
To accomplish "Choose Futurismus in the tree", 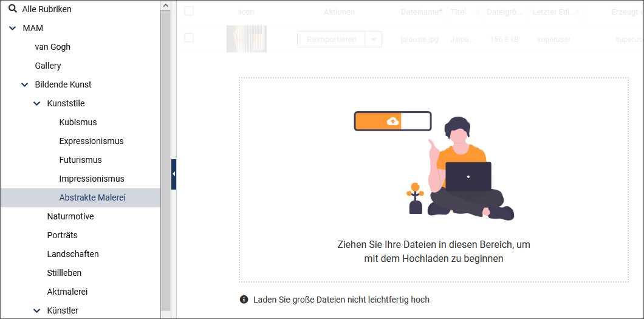I will click(x=80, y=160).
